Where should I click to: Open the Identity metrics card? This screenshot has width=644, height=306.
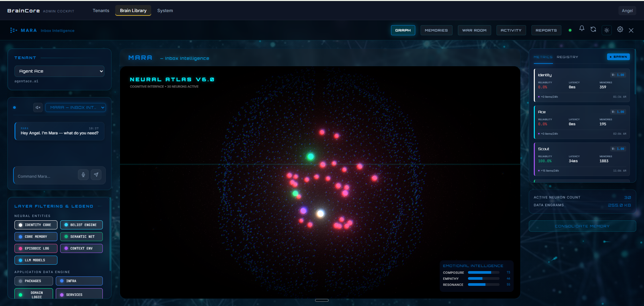[x=582, y=85]
